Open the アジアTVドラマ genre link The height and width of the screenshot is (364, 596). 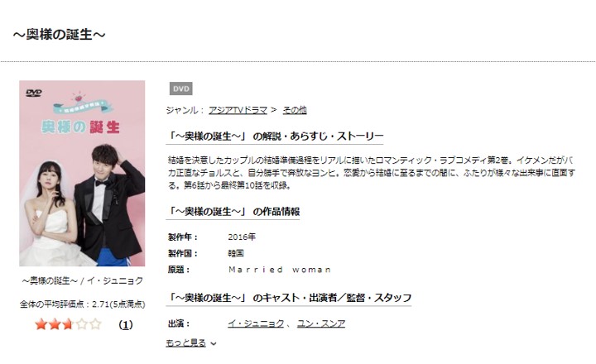238,110
